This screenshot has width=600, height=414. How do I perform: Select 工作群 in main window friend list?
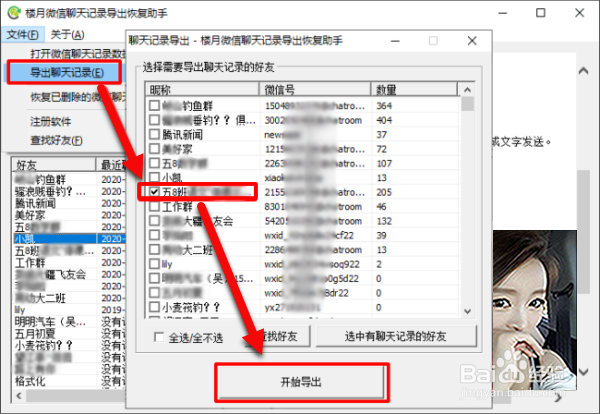coord(30,262)
